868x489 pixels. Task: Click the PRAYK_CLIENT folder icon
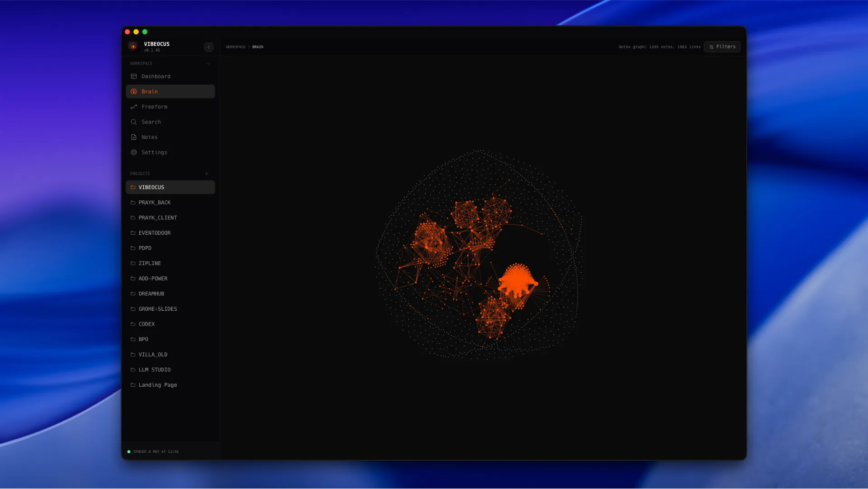(x=133, y=218)
